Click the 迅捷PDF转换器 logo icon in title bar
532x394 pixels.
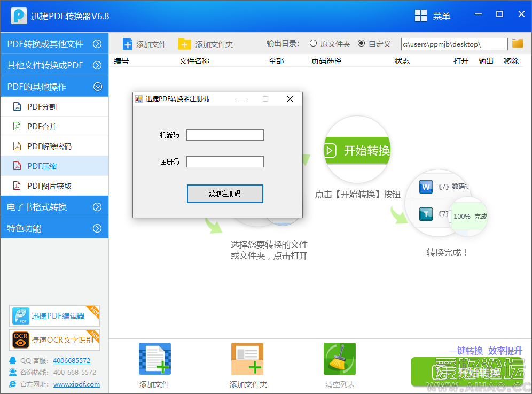point(19,16)
